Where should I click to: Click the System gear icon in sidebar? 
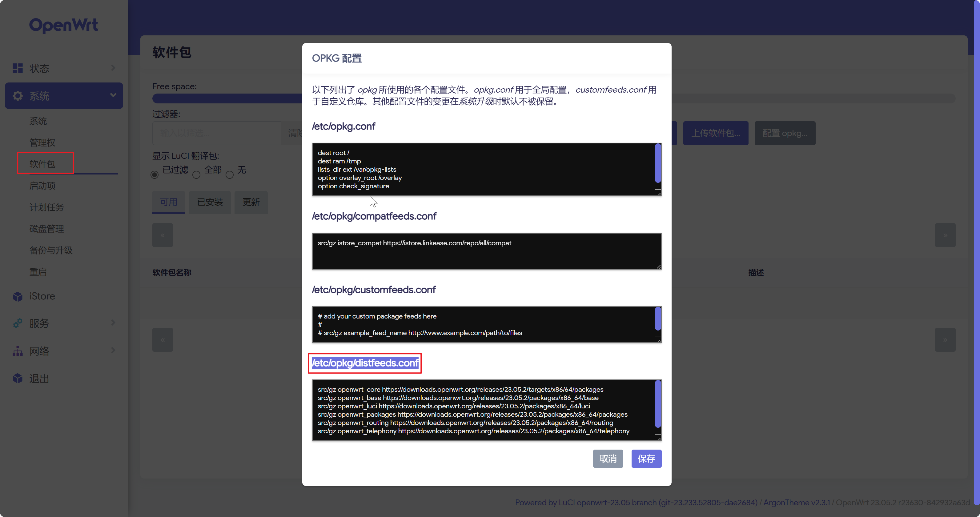click(18, 95)
